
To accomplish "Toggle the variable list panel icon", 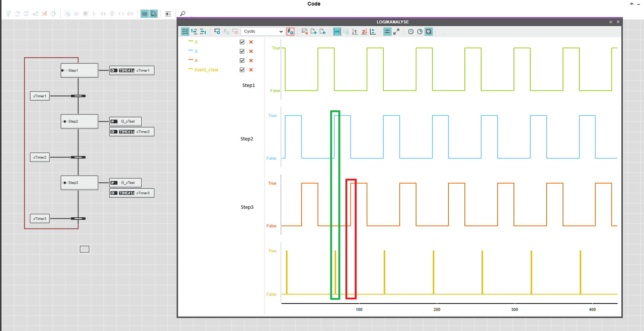I will (185, 32).
